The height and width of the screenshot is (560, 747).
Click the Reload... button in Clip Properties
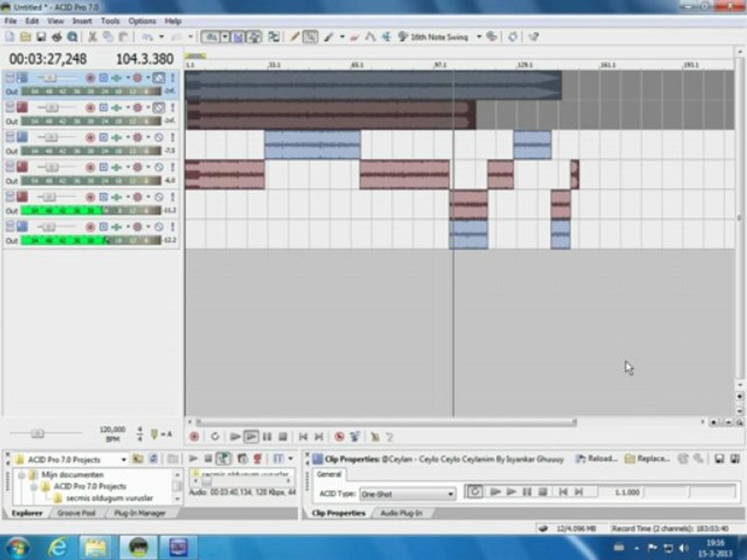pos(596,459)
